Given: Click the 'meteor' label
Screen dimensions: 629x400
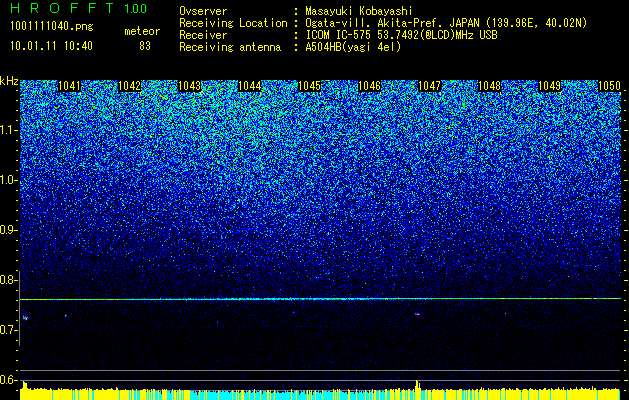Looking at the screenshot, I should click(x=142, y=31).
